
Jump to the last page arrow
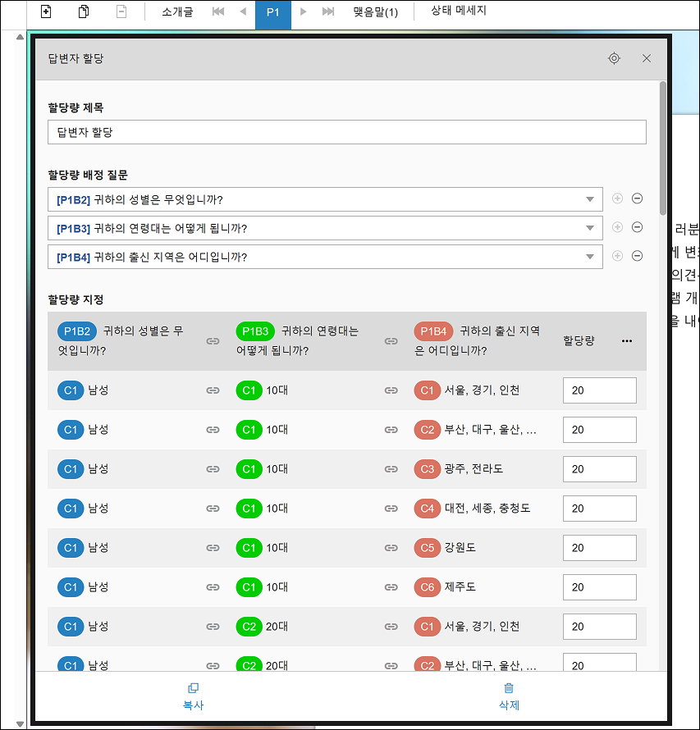tap(328, 11)
